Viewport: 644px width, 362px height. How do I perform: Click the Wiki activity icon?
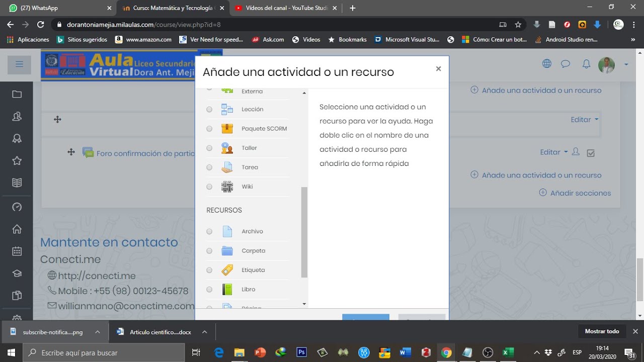point(227,187)
